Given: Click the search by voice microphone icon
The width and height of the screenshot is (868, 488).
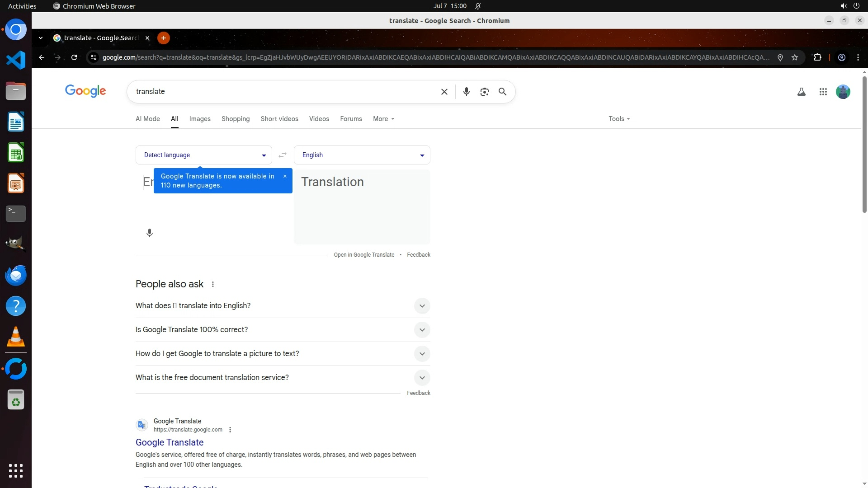Looking at the screenshot, I should pos(466,92).
